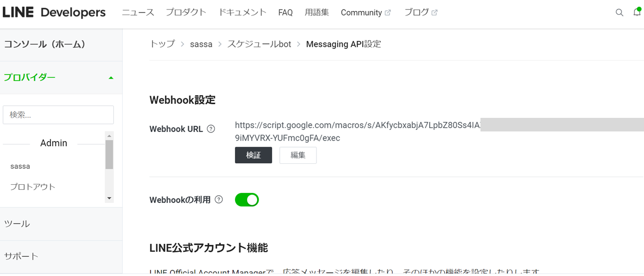Click help icon beside Webhookの利用
This screenshot has height=276, width=644.
click(x=218, y=199)
